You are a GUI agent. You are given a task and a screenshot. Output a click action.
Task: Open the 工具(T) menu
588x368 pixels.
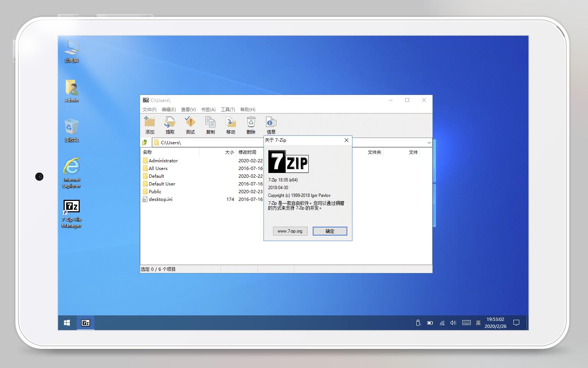pyautogui.click(x=228, y=109)
